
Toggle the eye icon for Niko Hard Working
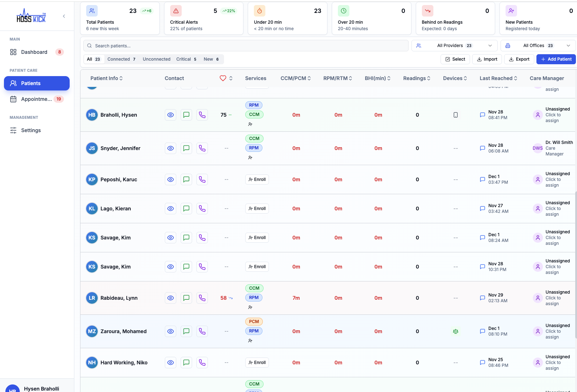(170, 362)
